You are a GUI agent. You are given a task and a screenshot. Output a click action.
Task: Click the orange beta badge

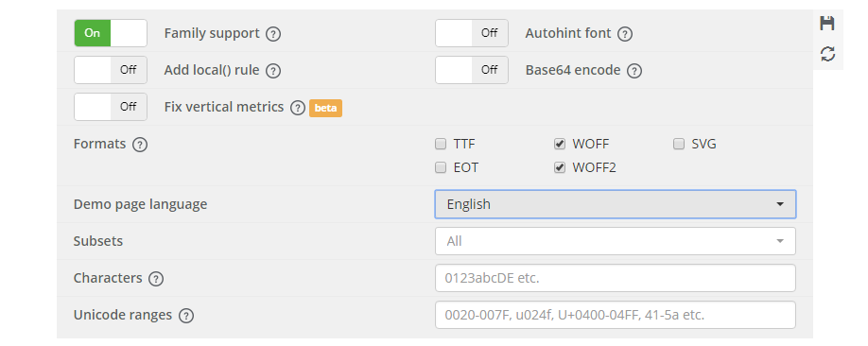click(325, 108)
